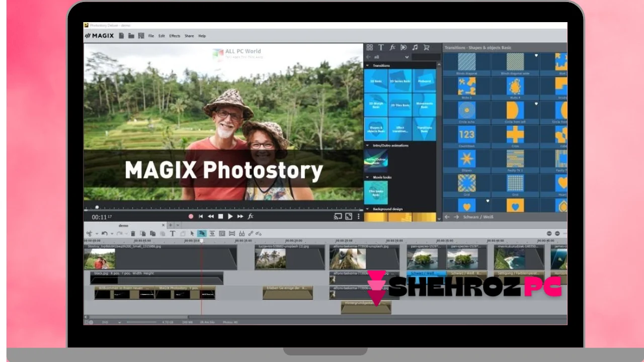Viewport: 644px width, 362px height.
Task: Select the Pinboard transitions tile
Action: tap(424, 80)
